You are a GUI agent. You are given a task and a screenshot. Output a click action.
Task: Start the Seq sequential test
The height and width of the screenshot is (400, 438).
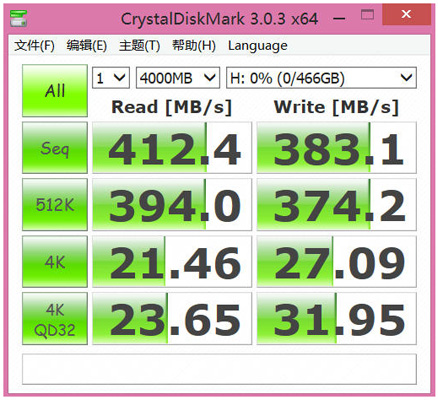pos(55,148)
